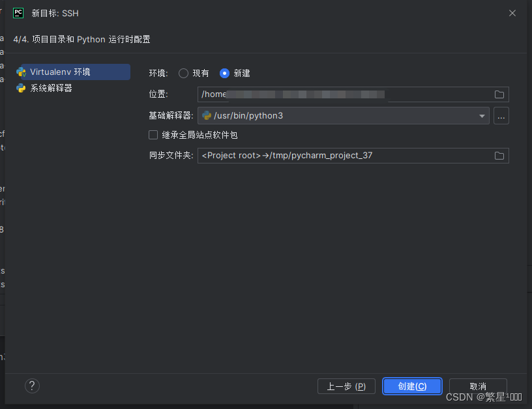Image resolution: width=532 pixels, height=409 pixels.
Task: Open folder browser for 同步文件夹
Action: tap(499, 155)
